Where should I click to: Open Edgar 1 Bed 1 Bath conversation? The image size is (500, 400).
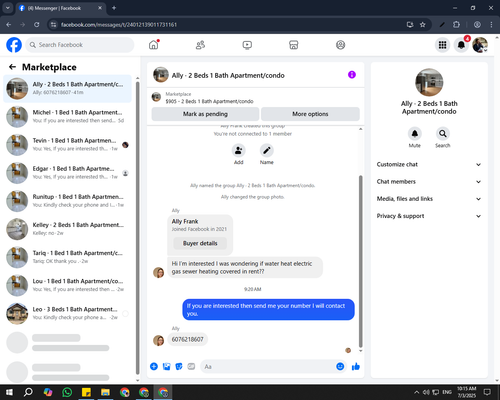click(67, 173)
